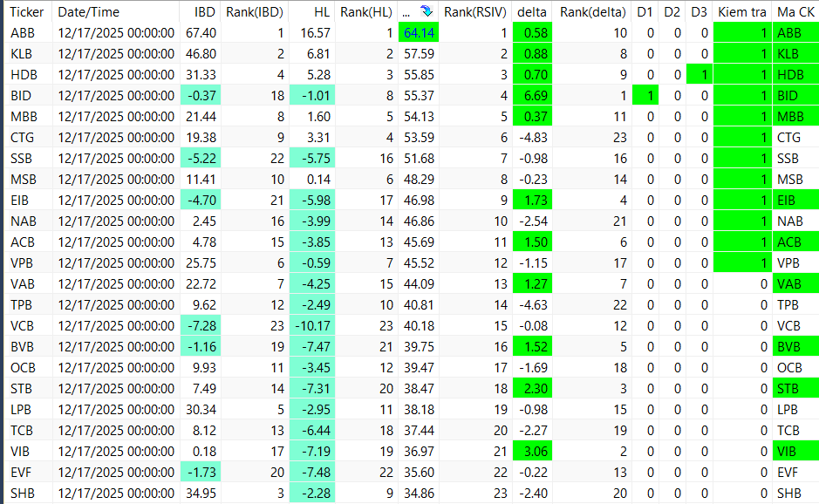This screenshot has height=504, width=819.
Task: Click the highlighted 64.14 cell in ABB row
Action: click(419, 33)
